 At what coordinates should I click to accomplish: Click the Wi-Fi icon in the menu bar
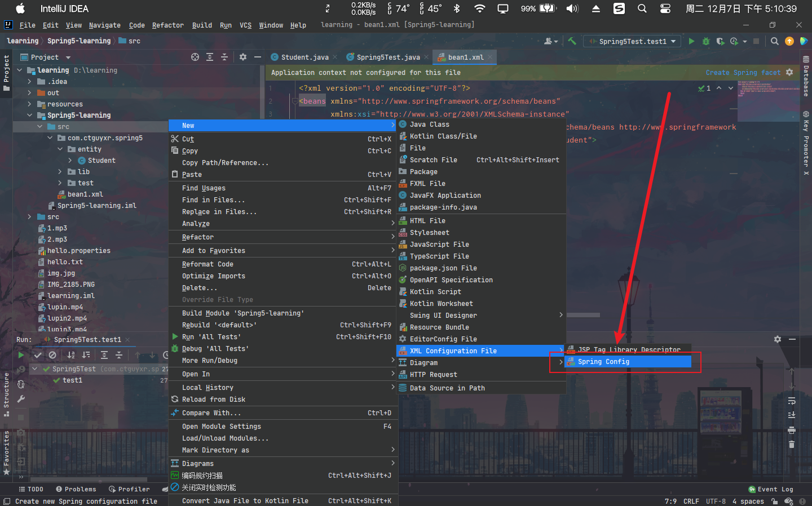point(479,8)
